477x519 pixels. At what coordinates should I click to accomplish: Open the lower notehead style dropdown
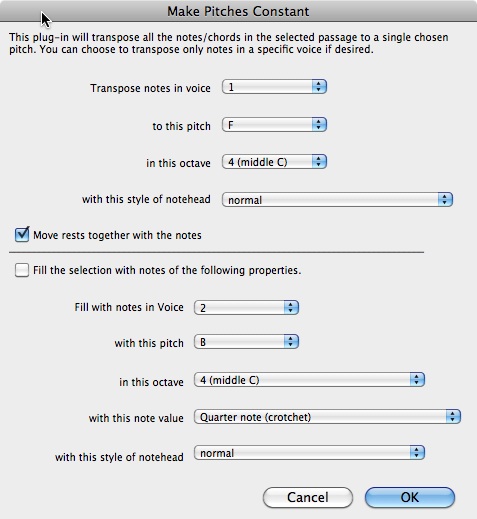(309, 453)
